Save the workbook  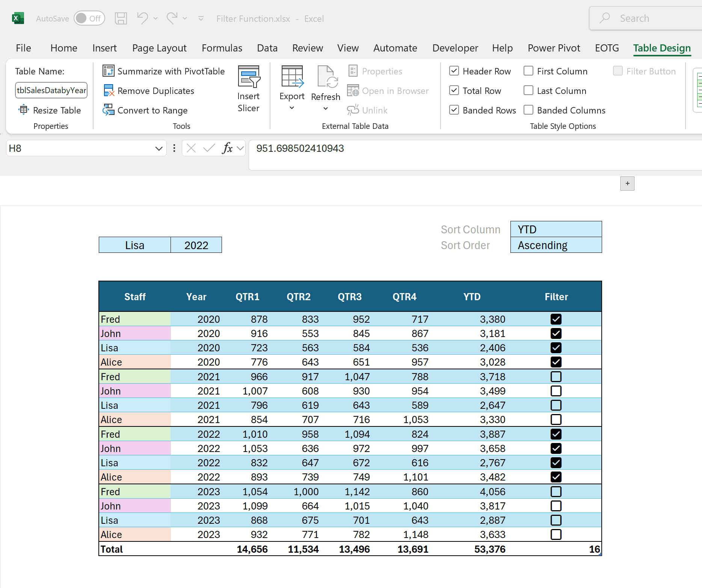(121, 18)
